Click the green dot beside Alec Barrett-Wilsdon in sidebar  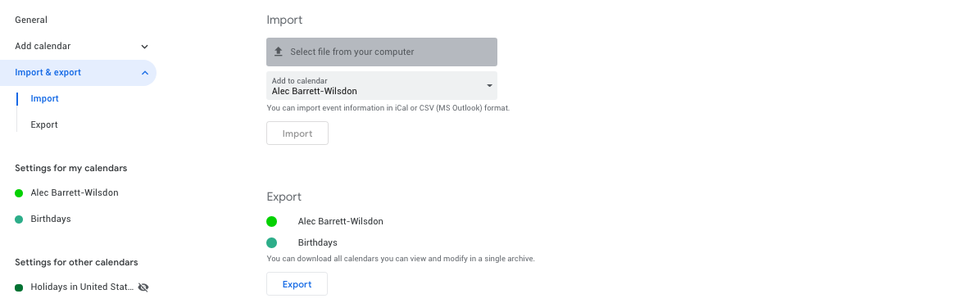(19, 193)
